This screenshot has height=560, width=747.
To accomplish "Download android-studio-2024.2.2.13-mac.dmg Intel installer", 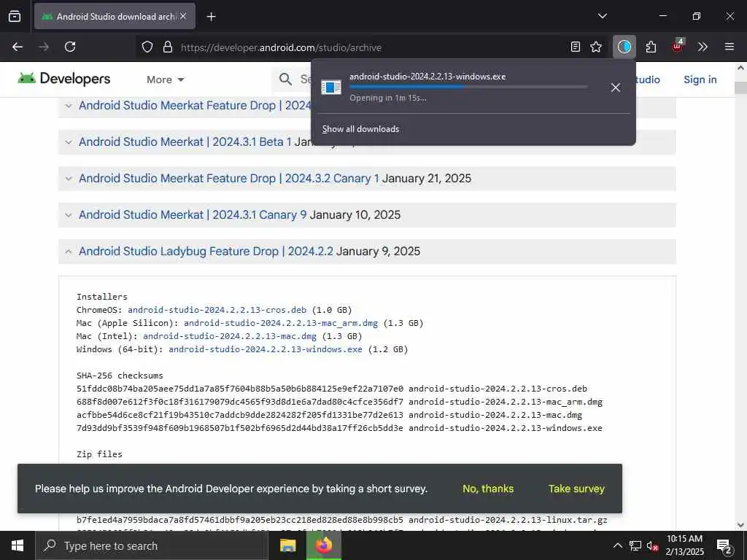I will point(230,336).
